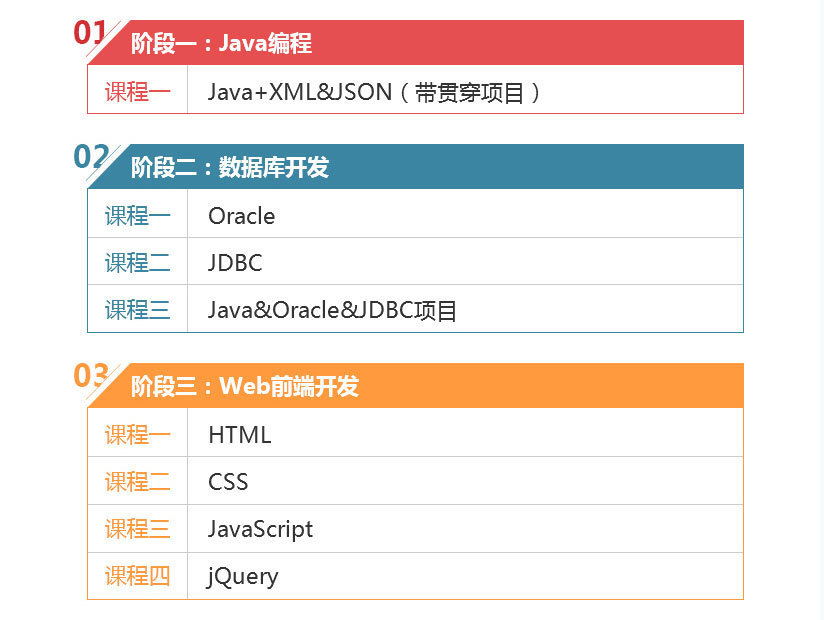The width and height of the screenshot is (824, 620).
Task: Click the orange 课程三 label beside JavaScript
Action: click(x=138, y=529)
